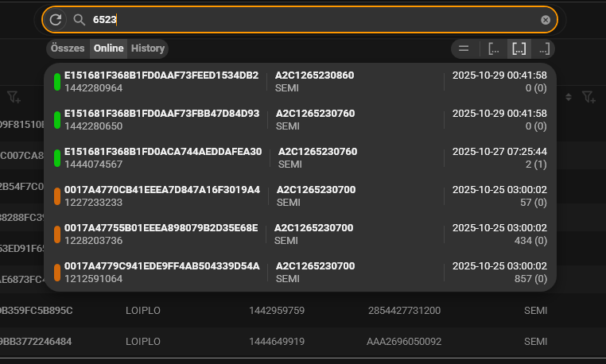Viewport: 606px width, 364px height.
Task: Switch to the Összes tab
Action: 68,48
